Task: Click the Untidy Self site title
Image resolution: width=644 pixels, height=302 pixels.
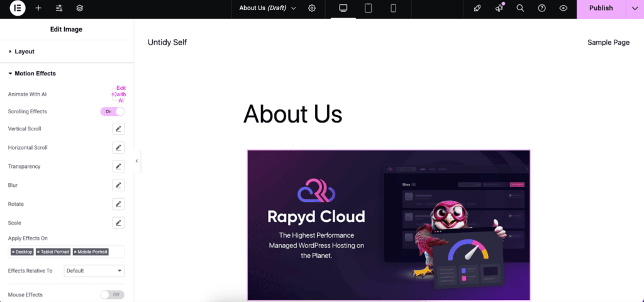Action: [167, 42]
